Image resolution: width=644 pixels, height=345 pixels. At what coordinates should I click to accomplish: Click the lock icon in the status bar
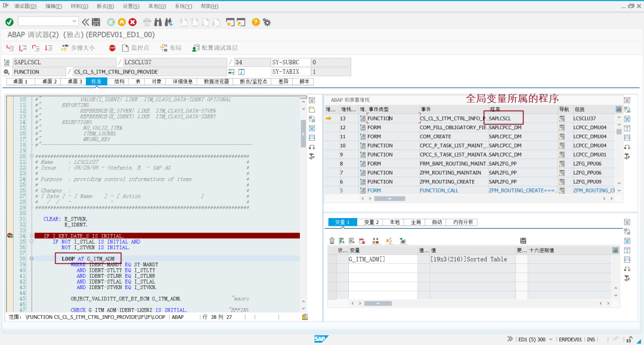click(x=629, y=339)
